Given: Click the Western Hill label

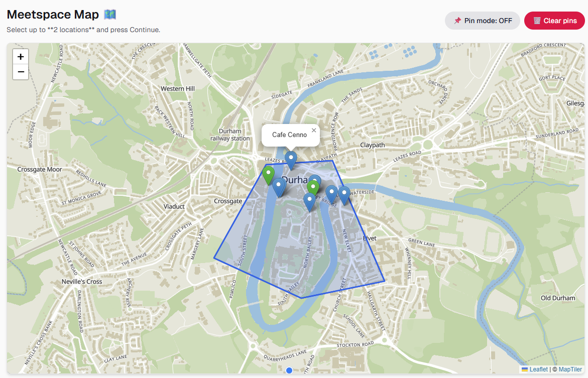Looking at the screenshot, I should pyautogui.click(x=178, y=88).
